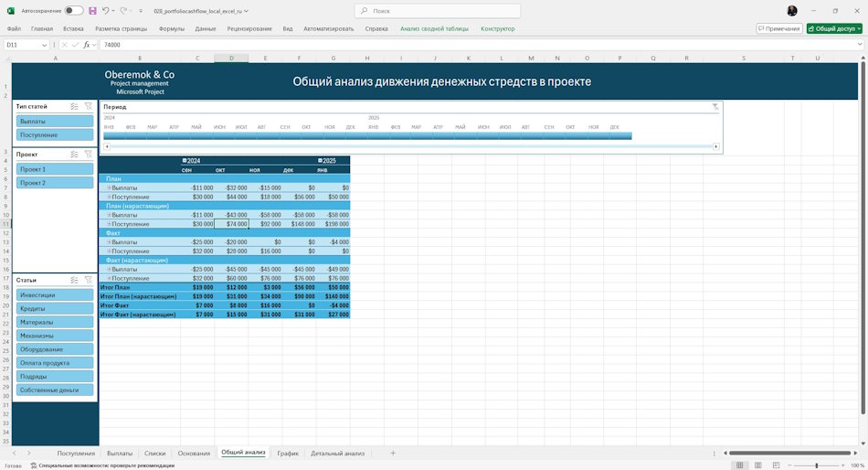Toggle multi-select in the Проект slicer
Viewport: 868px width, 470px height.
74,155
